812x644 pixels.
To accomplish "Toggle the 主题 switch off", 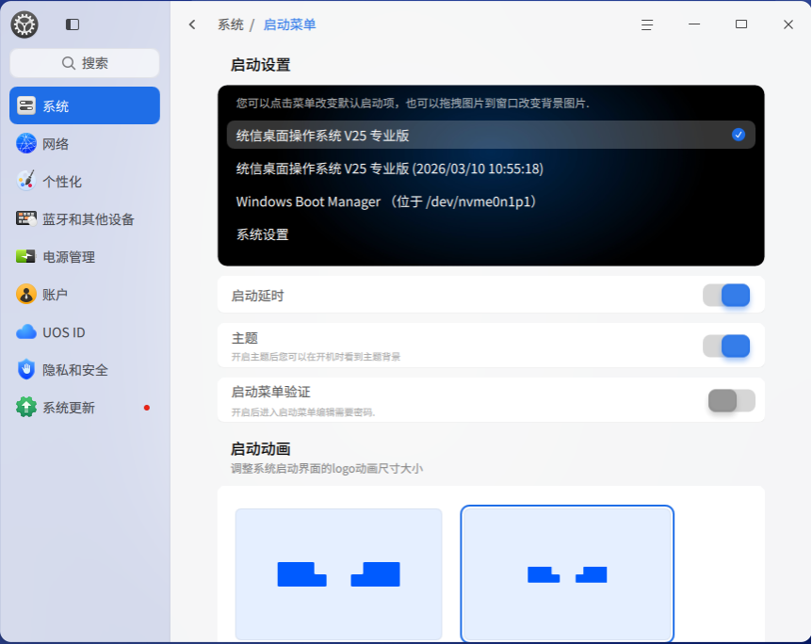I will pos(726,346).
